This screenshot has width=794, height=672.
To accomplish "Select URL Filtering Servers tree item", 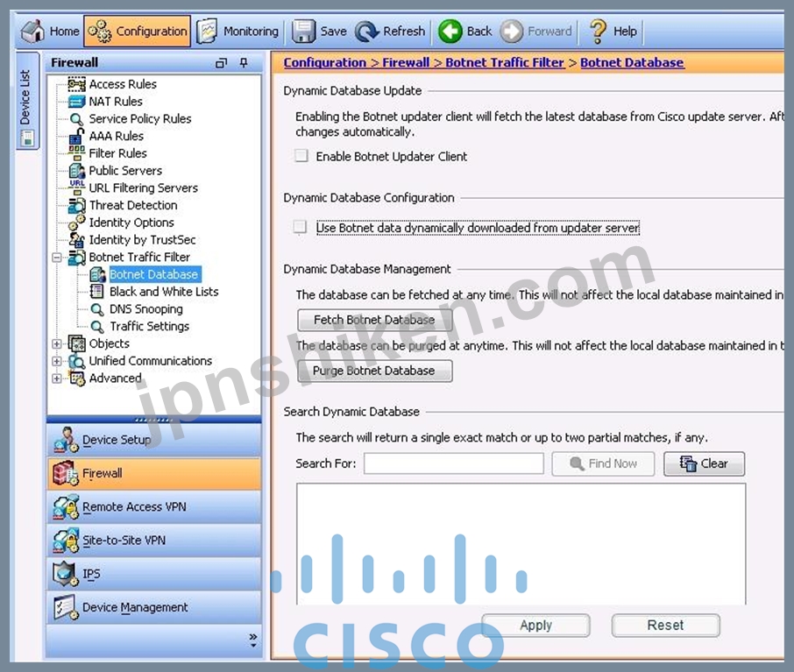I will 144,187.
